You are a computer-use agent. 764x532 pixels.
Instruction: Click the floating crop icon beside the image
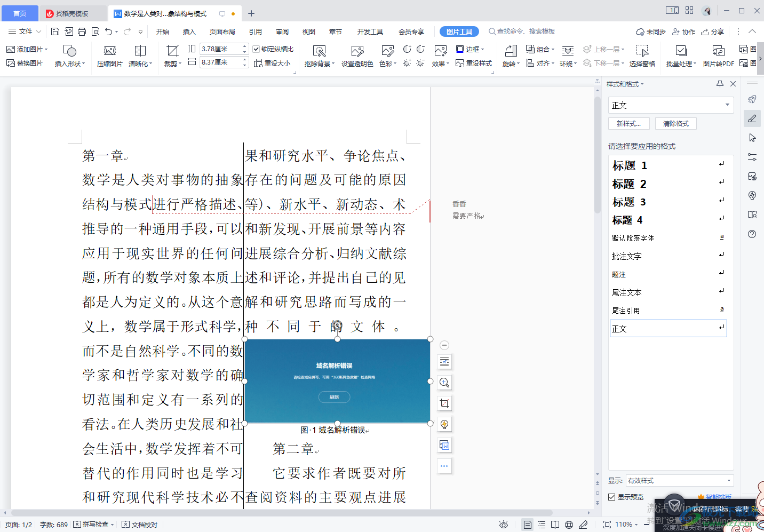tap(444, 403)
